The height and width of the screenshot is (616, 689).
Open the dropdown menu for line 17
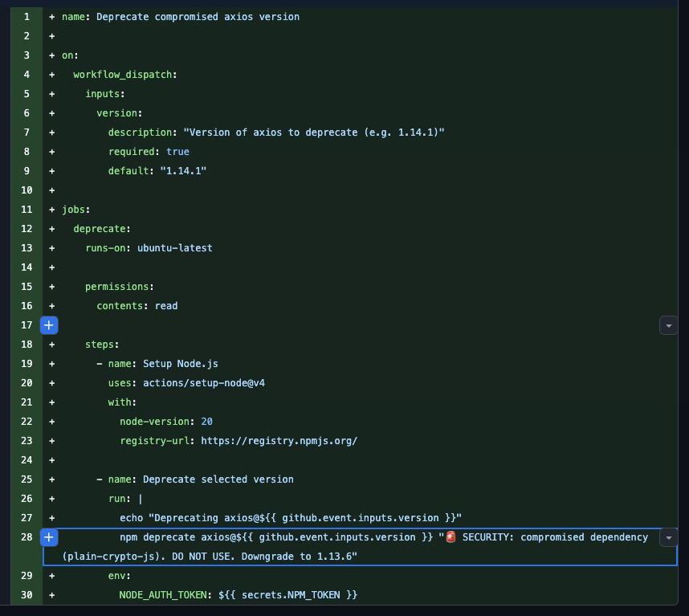668,325
